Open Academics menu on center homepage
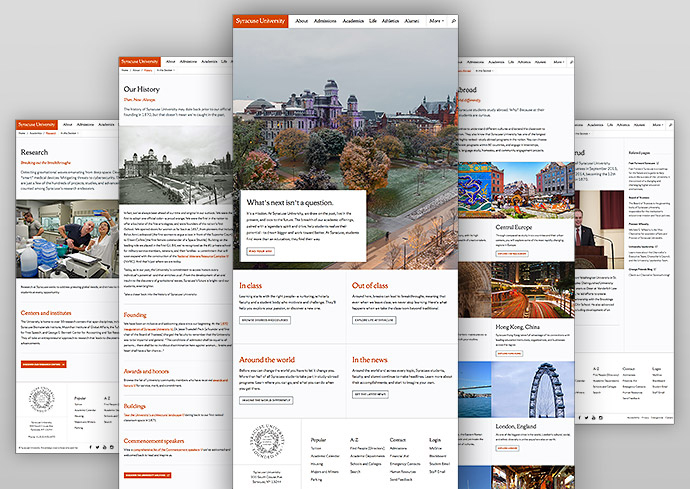The width and height of the screenshot is (690, 489). (x=353, y=21)
